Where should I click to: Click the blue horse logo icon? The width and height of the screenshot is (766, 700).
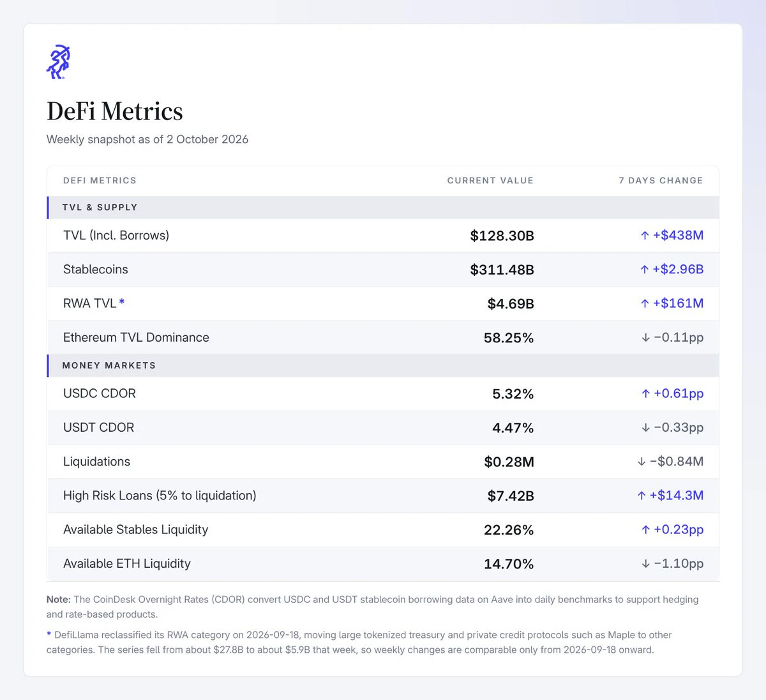(58, 62)
